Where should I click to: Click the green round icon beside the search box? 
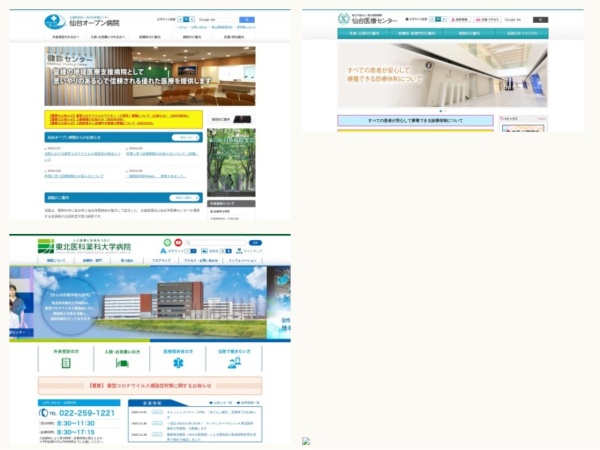click(167, 243)
